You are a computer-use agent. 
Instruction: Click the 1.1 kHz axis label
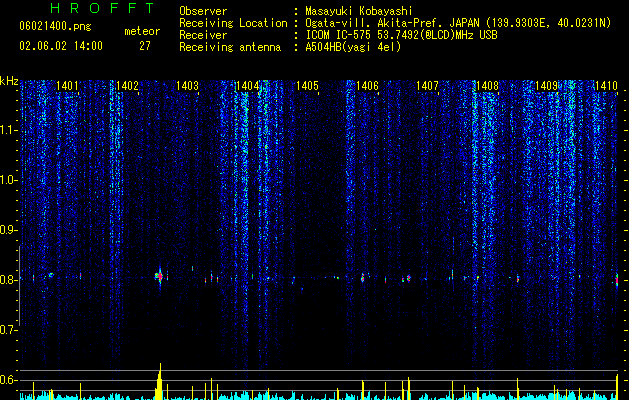(8, 130)
